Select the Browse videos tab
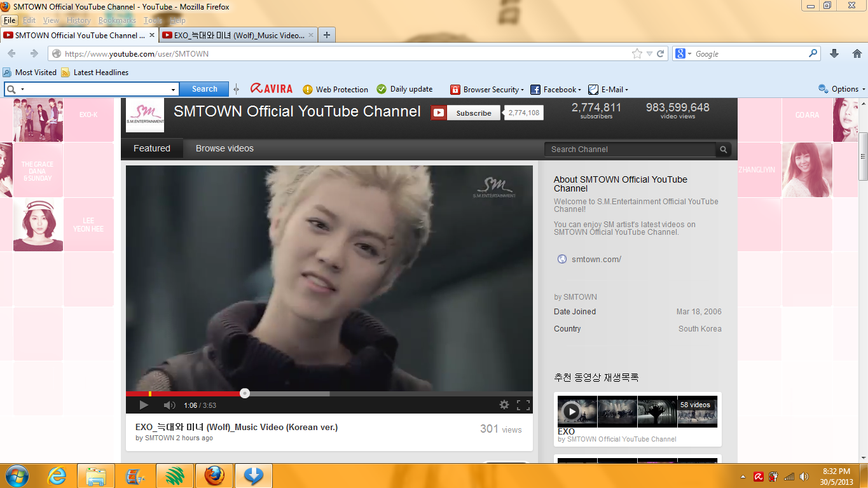The width and height of the screenshot is (868, 488). click(x=224, y=148)
